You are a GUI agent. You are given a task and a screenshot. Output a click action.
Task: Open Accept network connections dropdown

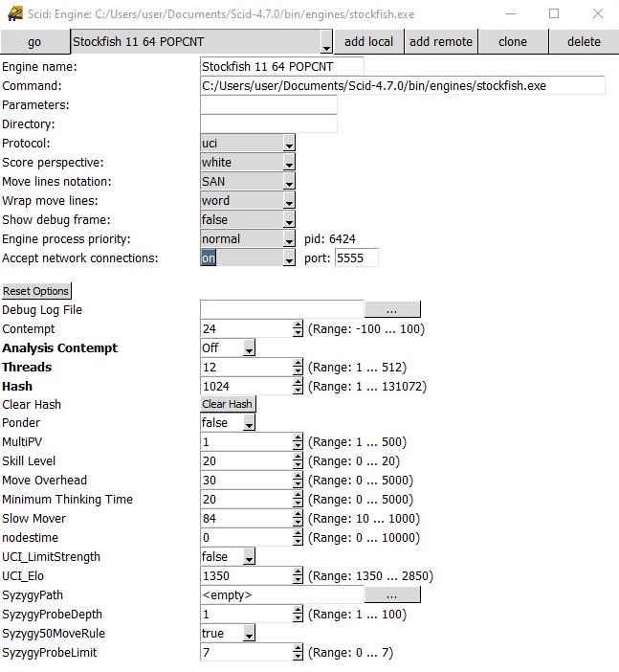248,258
